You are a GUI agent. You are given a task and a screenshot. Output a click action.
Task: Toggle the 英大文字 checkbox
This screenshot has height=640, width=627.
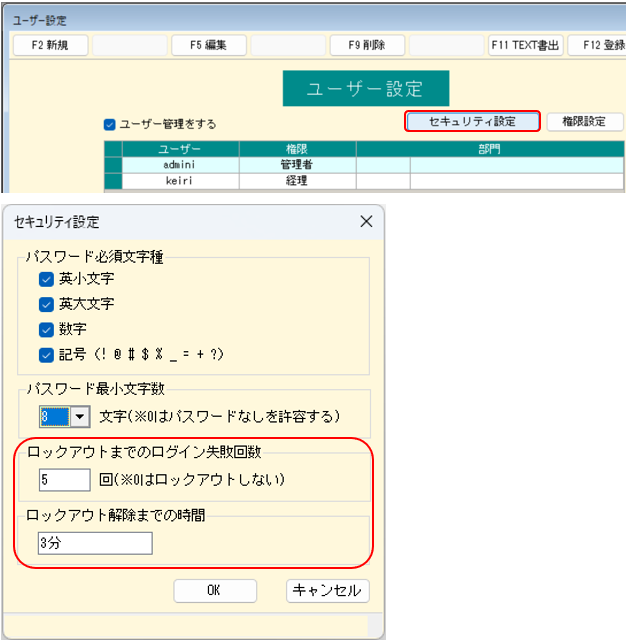click(x=46, y=304)
